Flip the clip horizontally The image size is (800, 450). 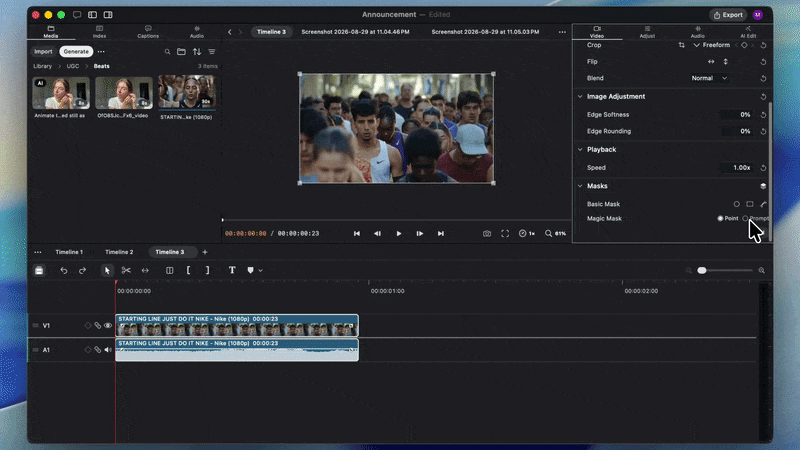(x=711, y=62)
